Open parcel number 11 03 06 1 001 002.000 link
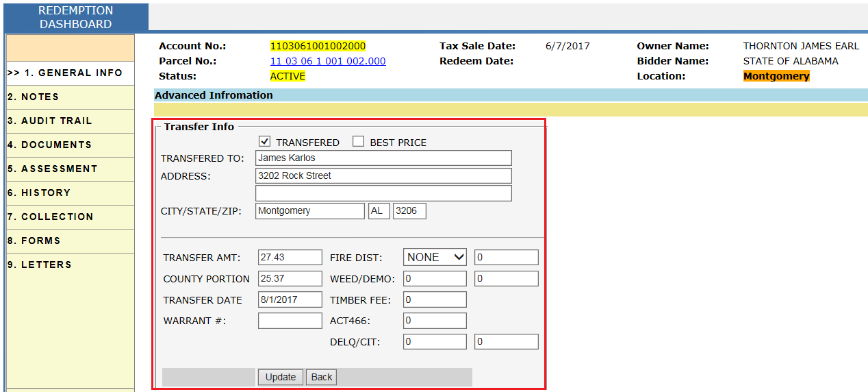 [x=328, y=61]
